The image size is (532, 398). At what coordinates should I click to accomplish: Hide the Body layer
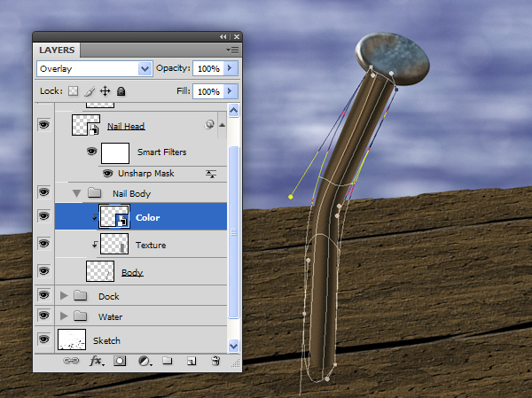43,270
